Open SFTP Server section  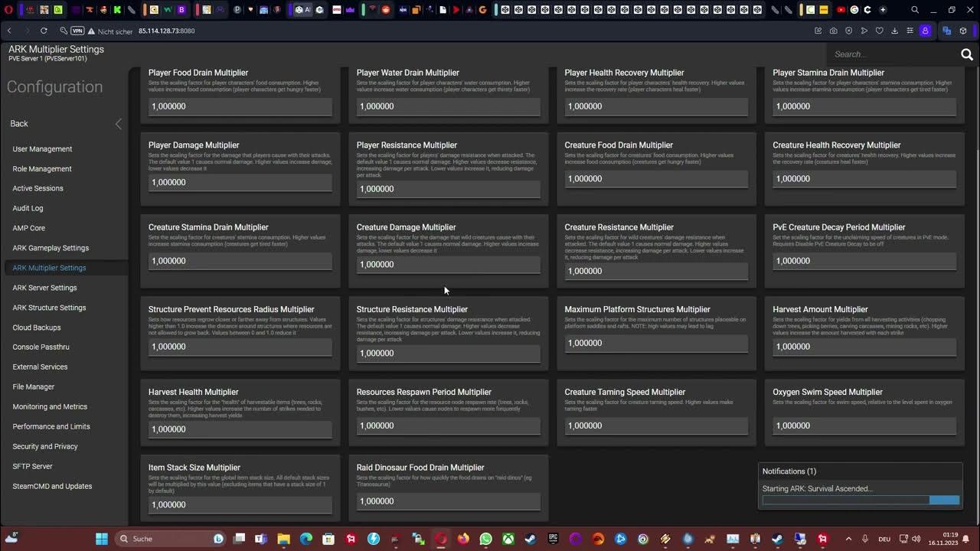[x=32, y=466]
